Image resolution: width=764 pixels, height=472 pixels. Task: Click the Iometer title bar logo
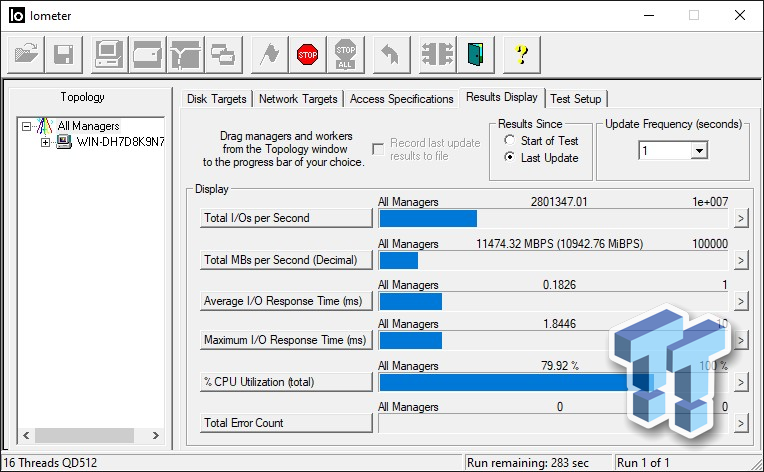[x=16, y=16]
